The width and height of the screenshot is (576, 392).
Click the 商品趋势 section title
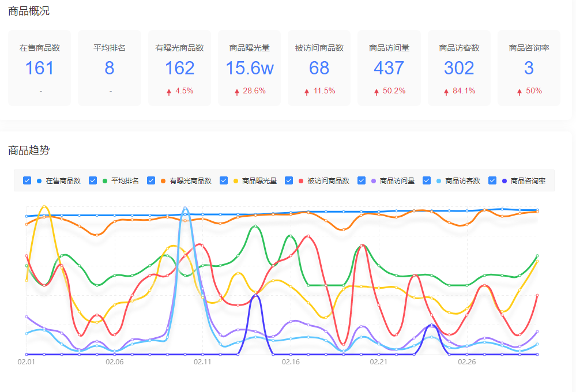(29, 150)
